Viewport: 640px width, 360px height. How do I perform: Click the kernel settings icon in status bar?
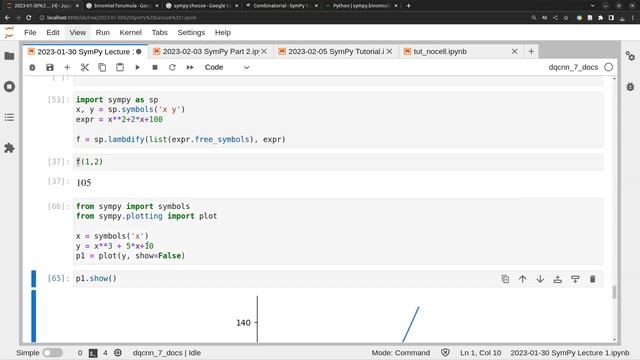point(118,353)
